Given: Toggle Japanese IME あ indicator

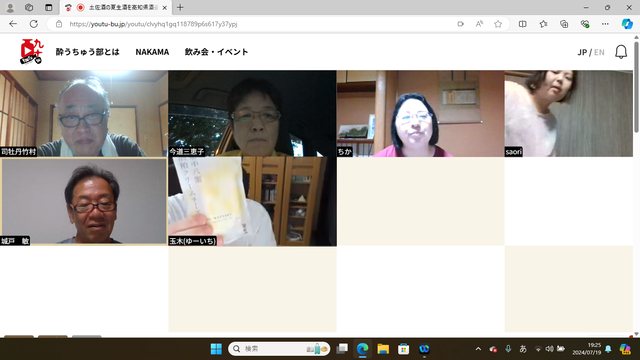Looking at the screenshot, I should click(523, 349).
